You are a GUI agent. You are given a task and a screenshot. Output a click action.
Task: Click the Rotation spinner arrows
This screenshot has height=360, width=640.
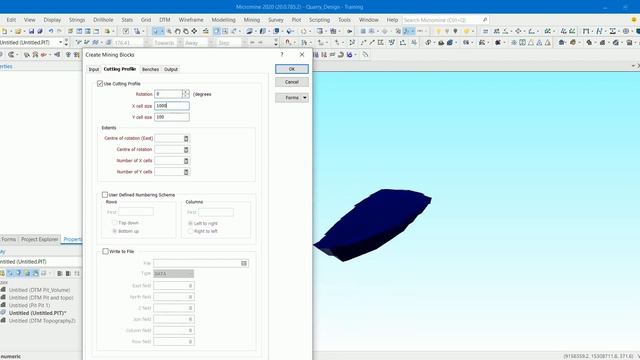click(x=186, y=94)
